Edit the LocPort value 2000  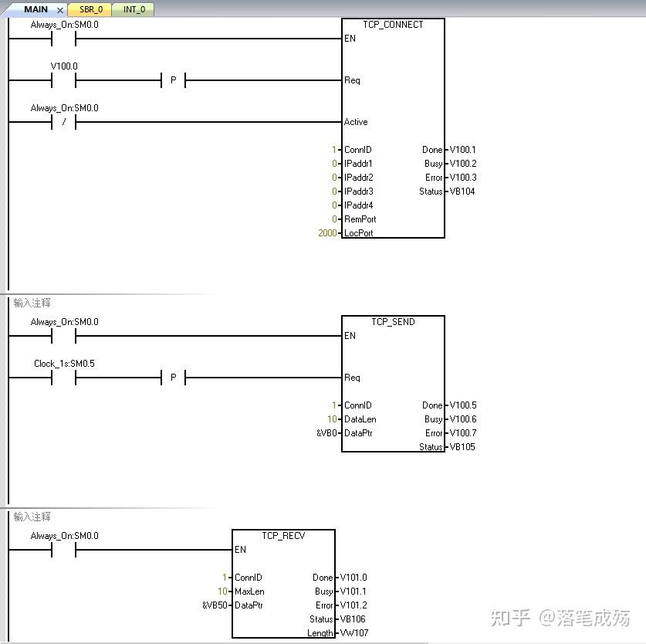(x=327, y=233)
